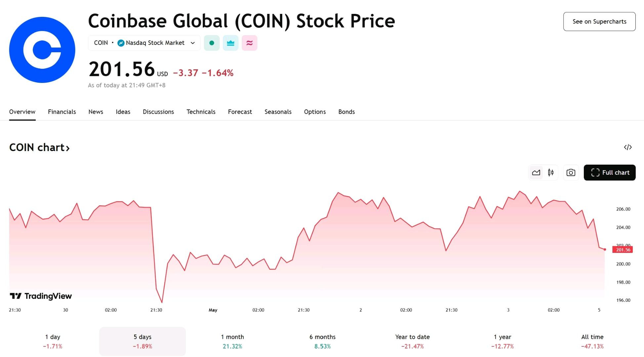Switch to area chart style icon
The width and height of the screenshot is (644, 357).
click(536, 173)
